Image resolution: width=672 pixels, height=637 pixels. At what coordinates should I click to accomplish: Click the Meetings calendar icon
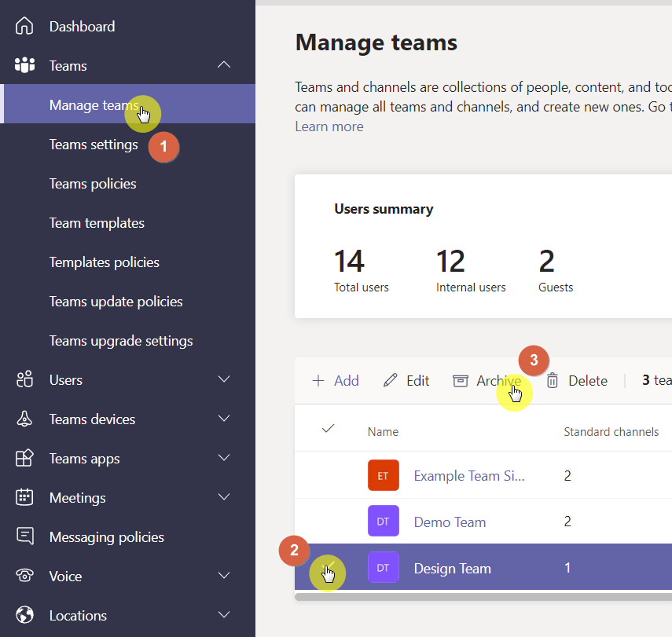click(x=24, y=497)
